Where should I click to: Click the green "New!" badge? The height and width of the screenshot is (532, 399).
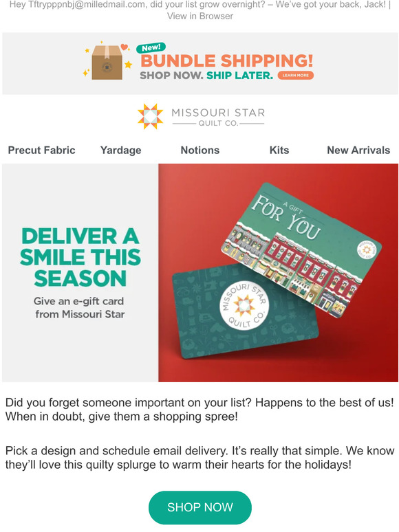click(x=151, y=48)
